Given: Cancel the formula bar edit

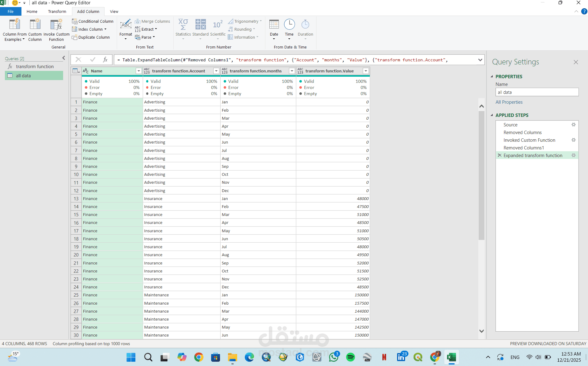Looking at the screenshot, I should coord(78,60).
